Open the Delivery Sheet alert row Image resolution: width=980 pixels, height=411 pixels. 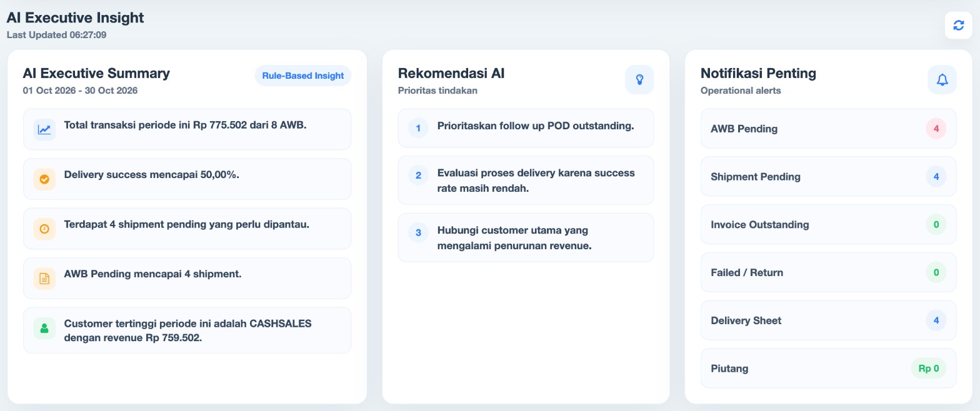point(828,320)
